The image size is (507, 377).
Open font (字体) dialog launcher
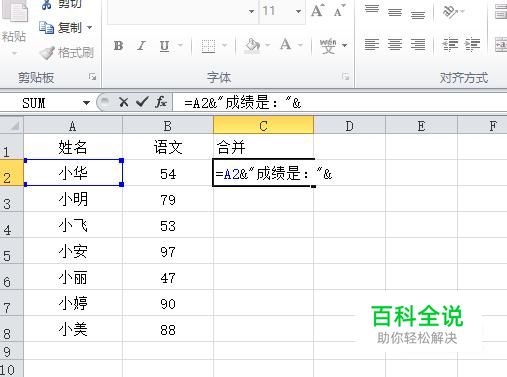pos(346,77)
